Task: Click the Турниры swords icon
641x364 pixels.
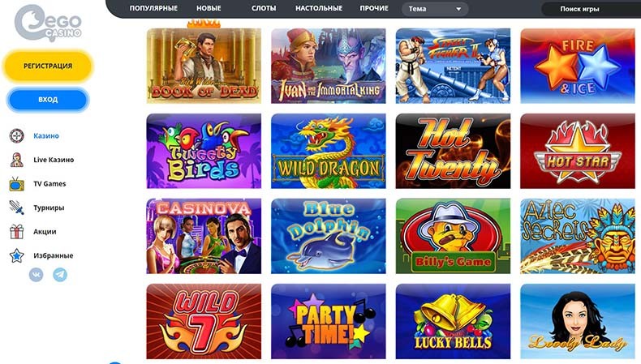Action: click(17, 208)
